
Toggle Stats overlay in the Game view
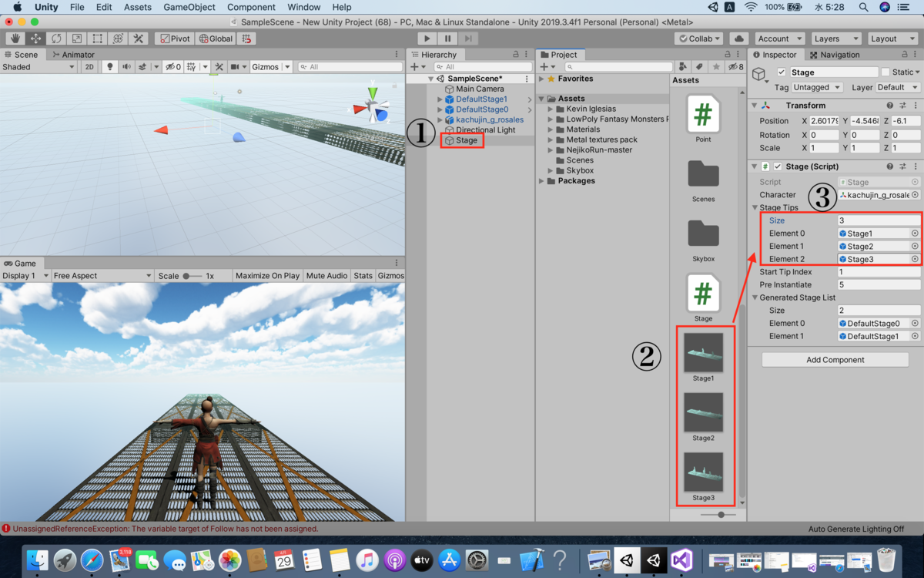363,276
